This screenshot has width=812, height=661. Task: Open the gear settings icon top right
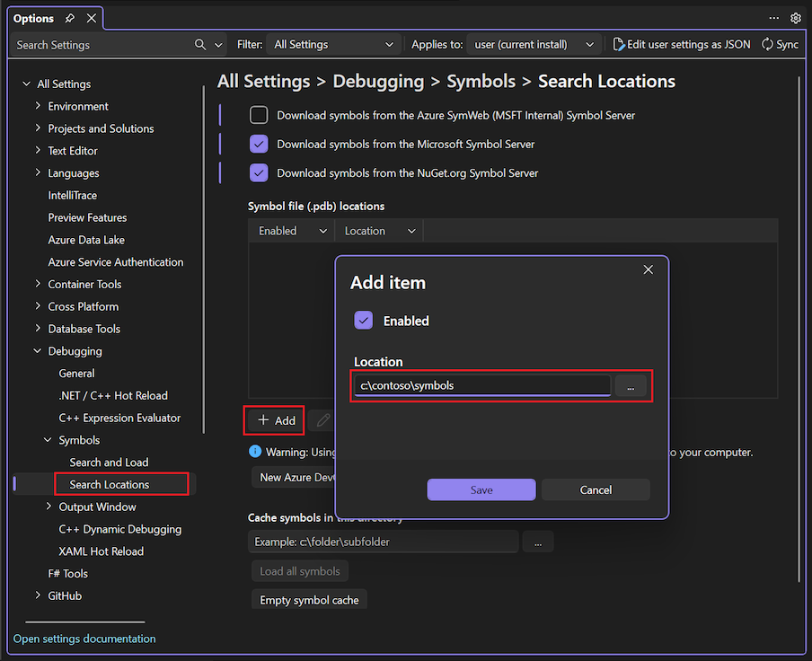pos(796,18)
